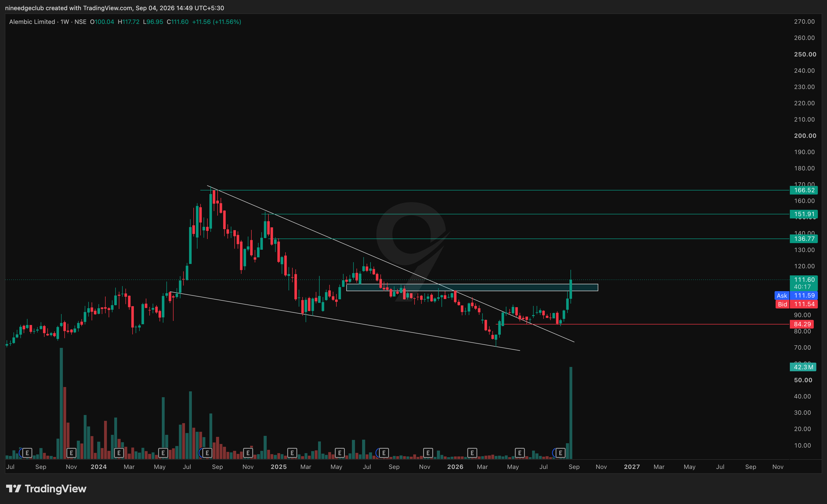Screen dimensions: 827x504
Task: Click the current price label 111.60
Action: 804,280
